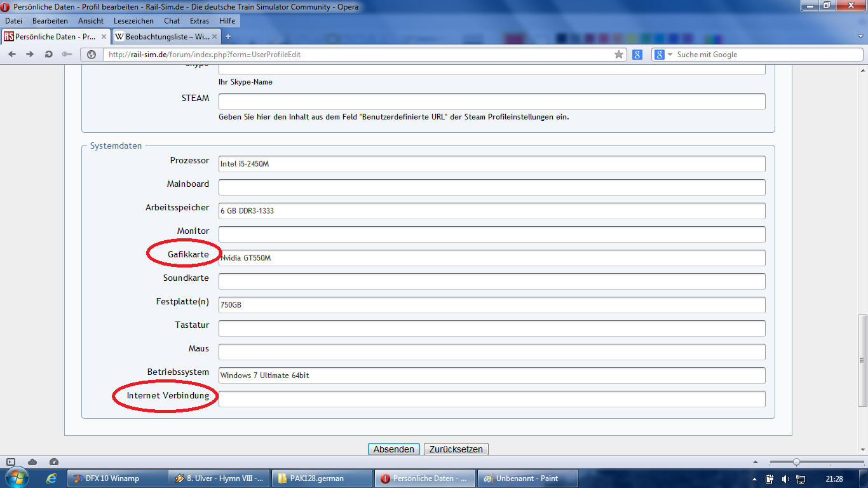
Task: Open the network tray icon
Action: click(801, 478)
